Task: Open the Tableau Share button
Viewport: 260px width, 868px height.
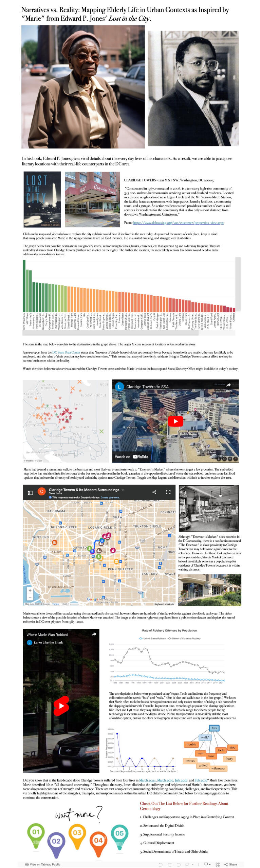Action: (231, 864)
